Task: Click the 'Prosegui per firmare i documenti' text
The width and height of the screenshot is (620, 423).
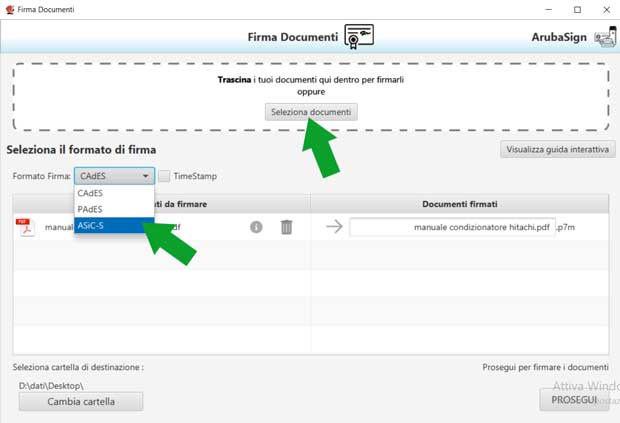Action: (545, 367)
